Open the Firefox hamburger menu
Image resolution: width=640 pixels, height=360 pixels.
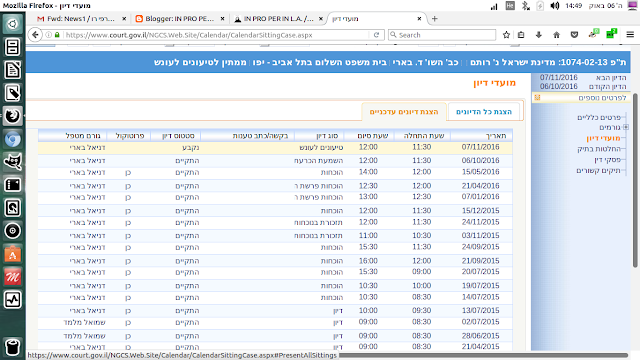tap(630, 35)
